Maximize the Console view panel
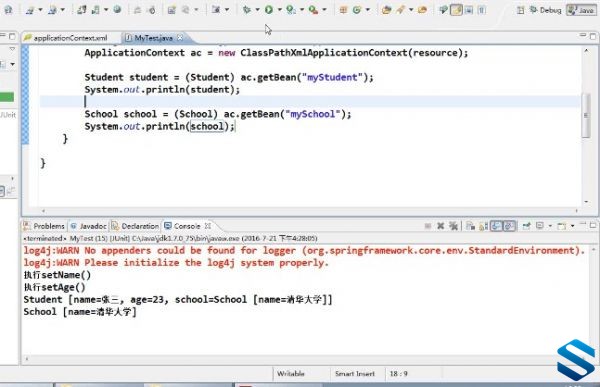The image size is (600, 387). (x=593, y=225)
